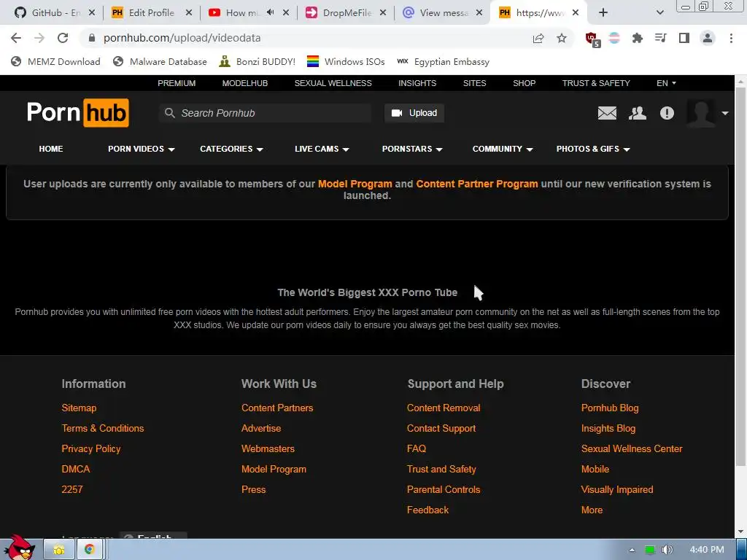Image resolution: width=747 pixels, height=560 pixels.
Task: Open the notifications exclamation icon
Action: tap(667, 113)
